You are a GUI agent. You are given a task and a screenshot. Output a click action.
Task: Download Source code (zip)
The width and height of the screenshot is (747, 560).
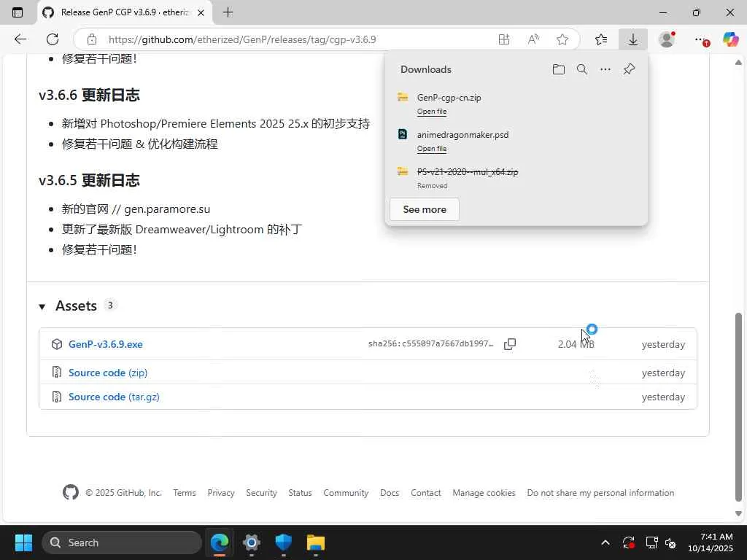(108, 373)
